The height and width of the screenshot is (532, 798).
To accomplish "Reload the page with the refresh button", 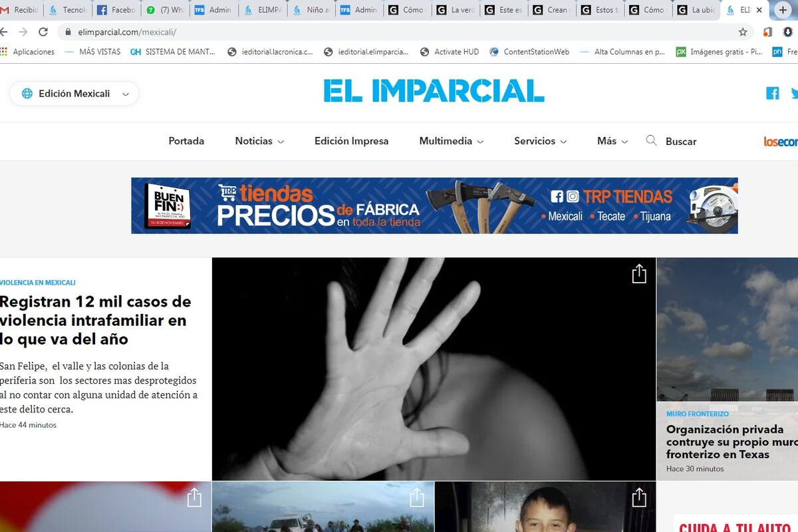I will point(43,32).
